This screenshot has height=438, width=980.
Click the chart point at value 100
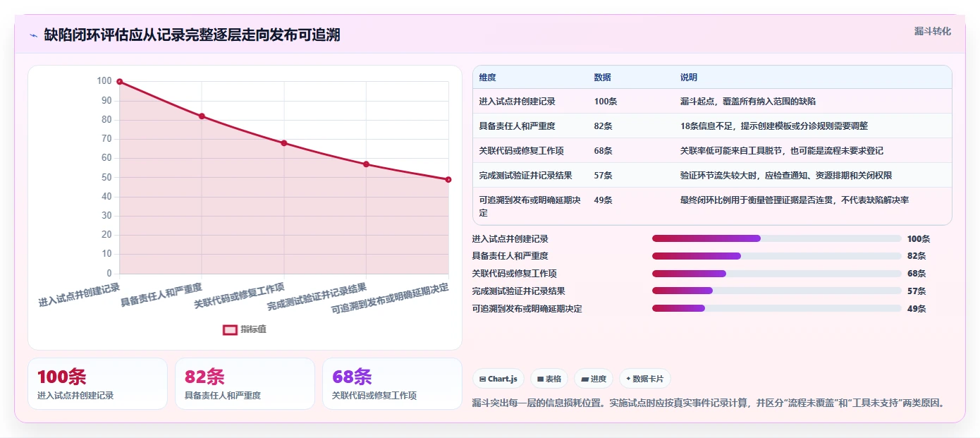click(120, 82)
